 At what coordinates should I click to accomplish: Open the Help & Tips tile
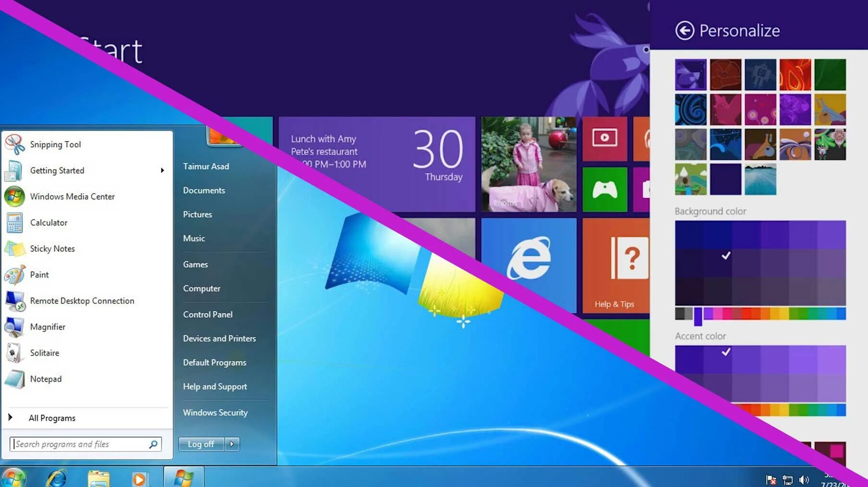click(x=616, y=265)
